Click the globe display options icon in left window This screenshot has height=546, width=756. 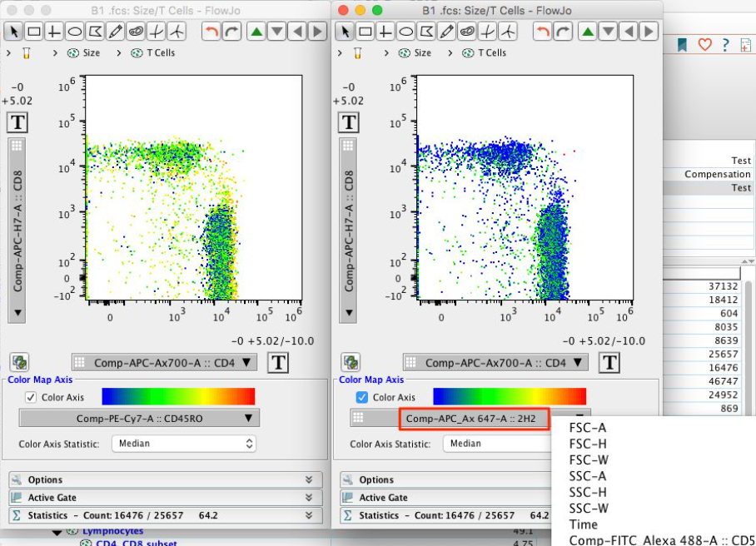point(19,362)
